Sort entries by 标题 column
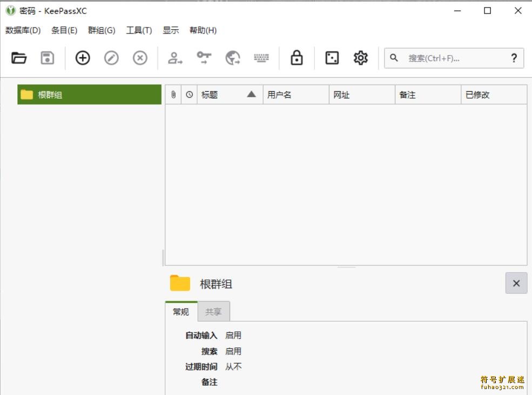This screenshot has width=532, height=395. tap(230, 94)
